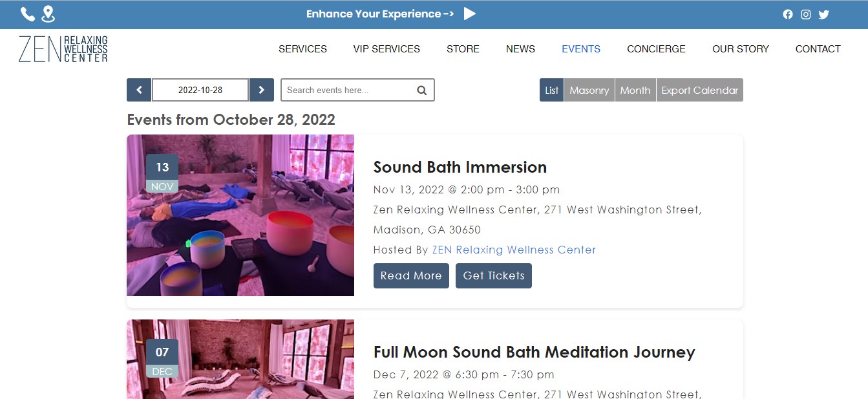868x399 pixels.
Task: Click the date field showing 2022-10-28
Action: point(200,90)
